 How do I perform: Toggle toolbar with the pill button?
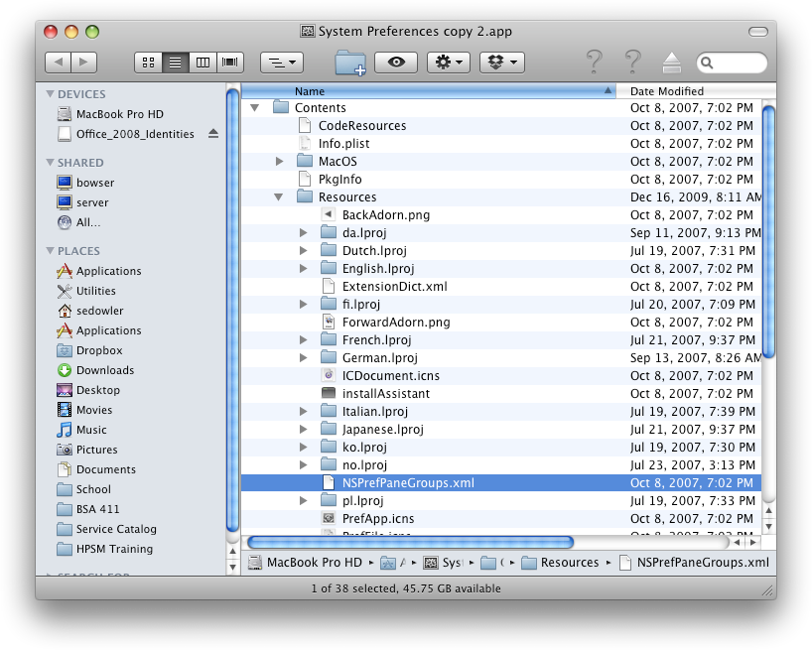[758, 32]
